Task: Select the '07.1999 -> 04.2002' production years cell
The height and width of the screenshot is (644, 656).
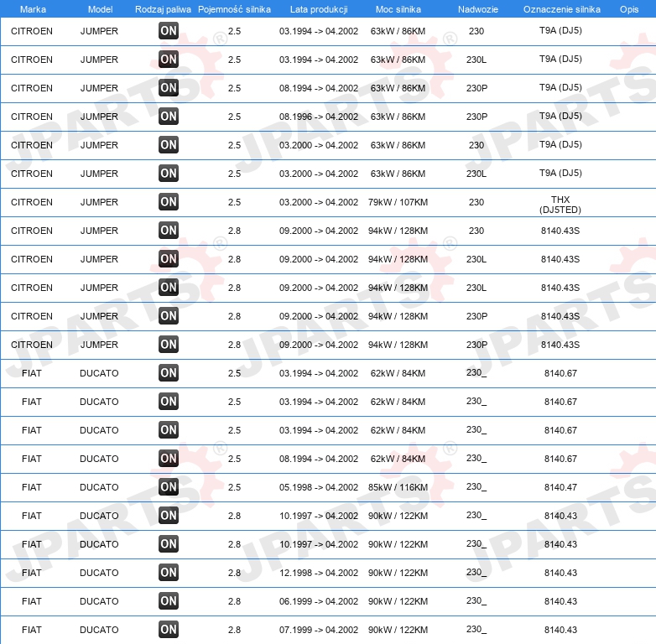Action: 319,630
